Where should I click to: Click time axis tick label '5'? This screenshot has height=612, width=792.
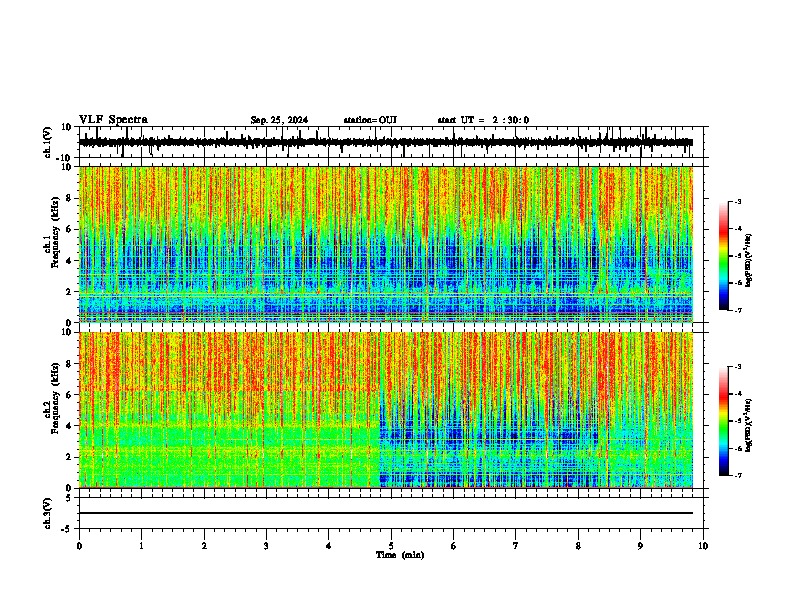pyautogui.click(x=391, y=546)
